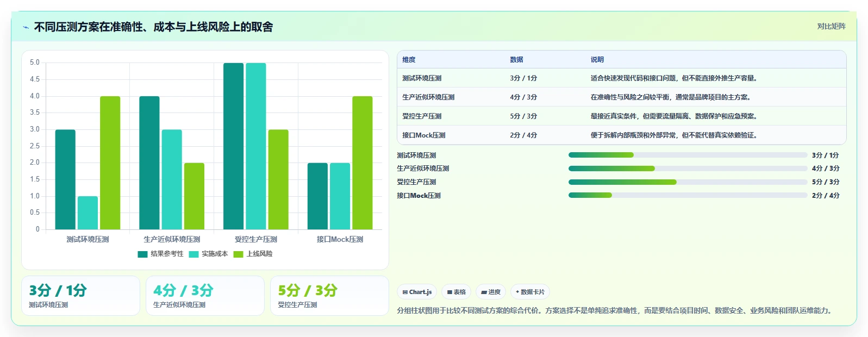Click the progress value 2分 / 4分 on the right
This screenshot has width=868, height=337.
click(826, 196)
